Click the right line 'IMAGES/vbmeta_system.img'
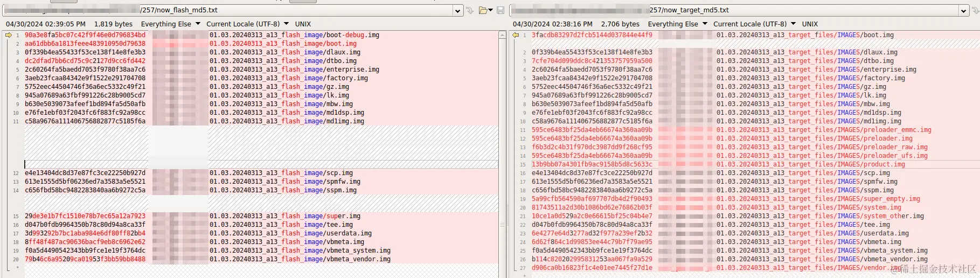980x278 pixels. [882, 251]
